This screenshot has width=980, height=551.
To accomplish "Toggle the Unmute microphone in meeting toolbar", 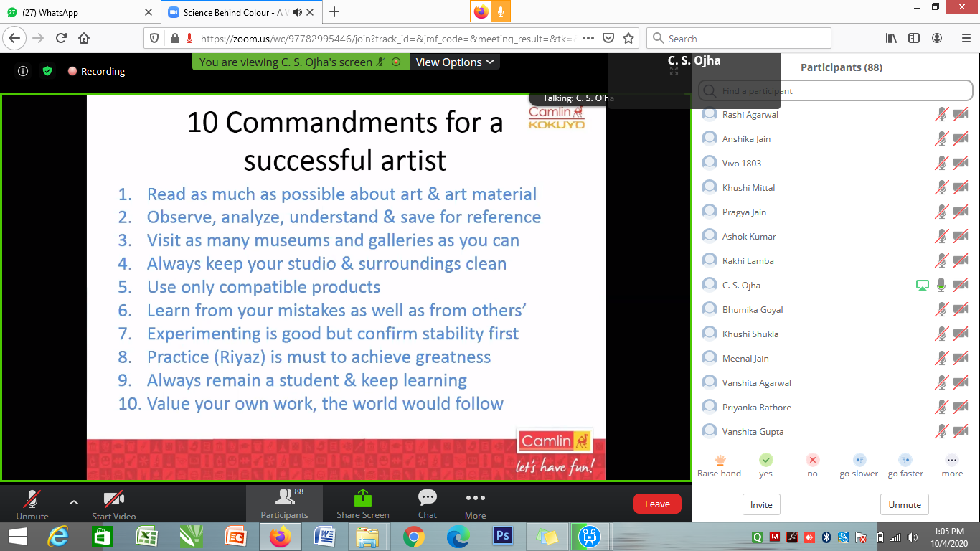I will coord(32,503).
